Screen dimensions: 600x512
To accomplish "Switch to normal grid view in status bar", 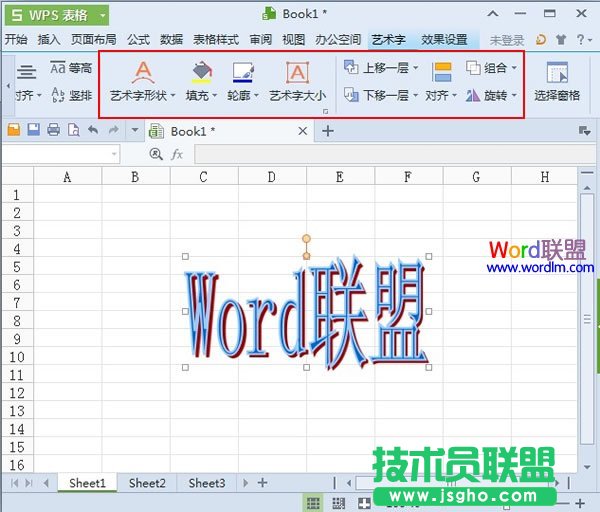I will (x=313, y=503).
